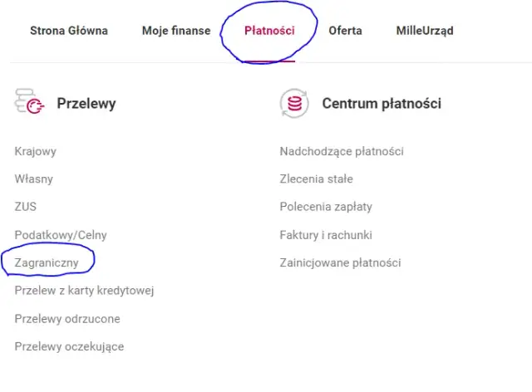Screen dimensions: 532x392
Task: Open Zainicjowane płatności
Action: [x=340, y=262]
